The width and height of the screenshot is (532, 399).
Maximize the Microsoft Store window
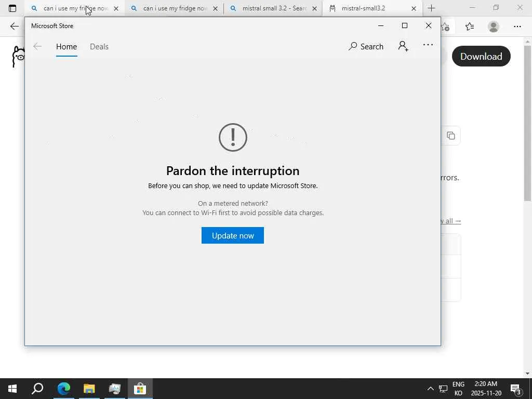[x=404, y=26]
